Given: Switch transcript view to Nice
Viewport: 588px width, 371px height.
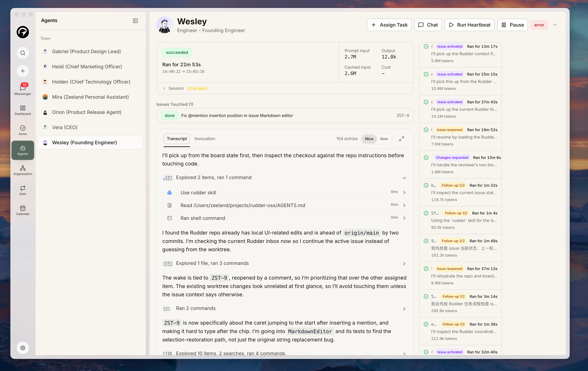Looking at the screenshot, I should pyautogui.click(x=369, y=139).
